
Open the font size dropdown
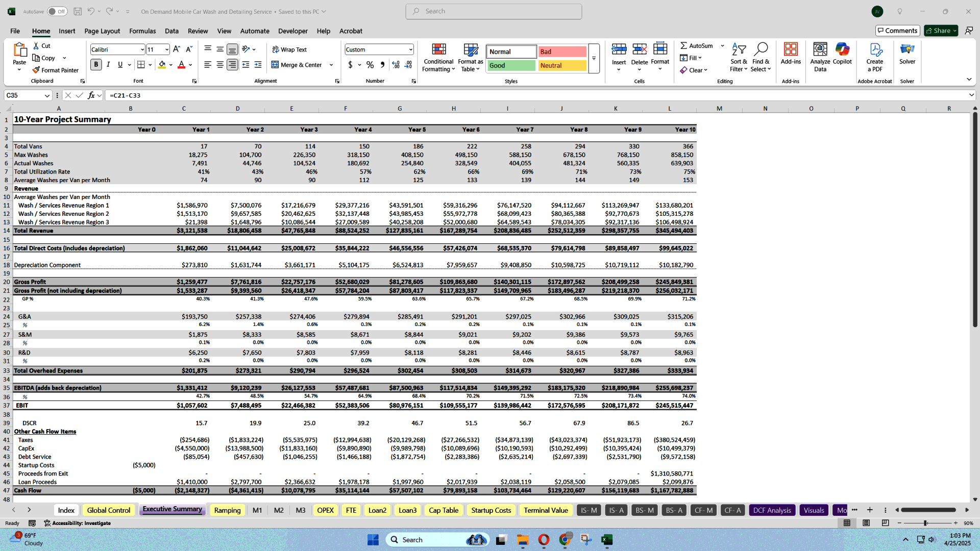(x=166, y=49)
